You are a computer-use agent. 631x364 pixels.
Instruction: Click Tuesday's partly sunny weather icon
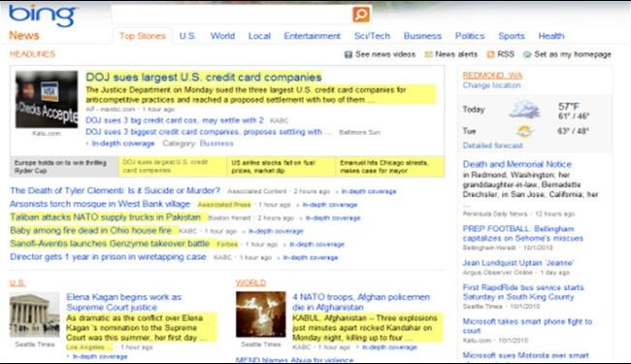tap(524, 131)
